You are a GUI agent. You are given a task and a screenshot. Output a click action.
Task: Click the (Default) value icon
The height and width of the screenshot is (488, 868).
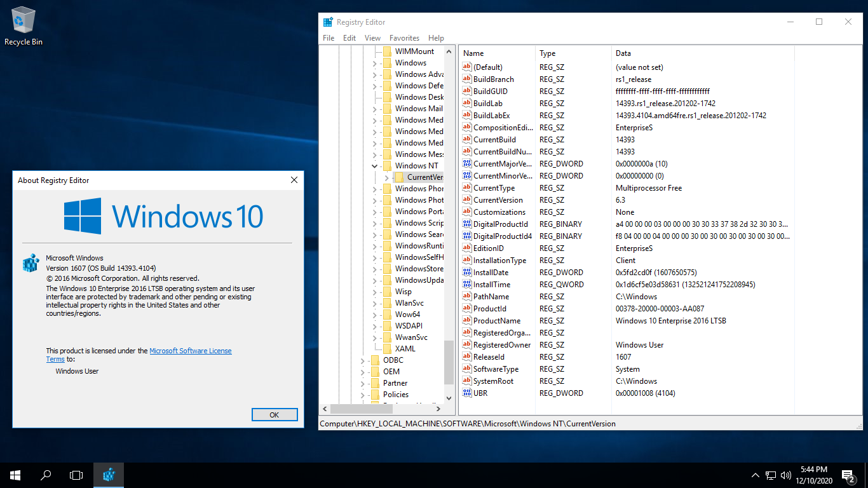click(x=467, y=67)
